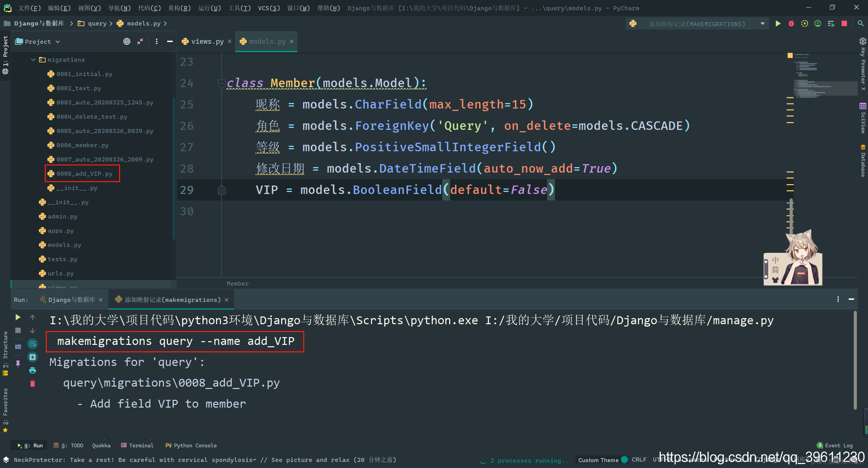Open the Event Log
This screenshot has width=868, height=468.
835,445
